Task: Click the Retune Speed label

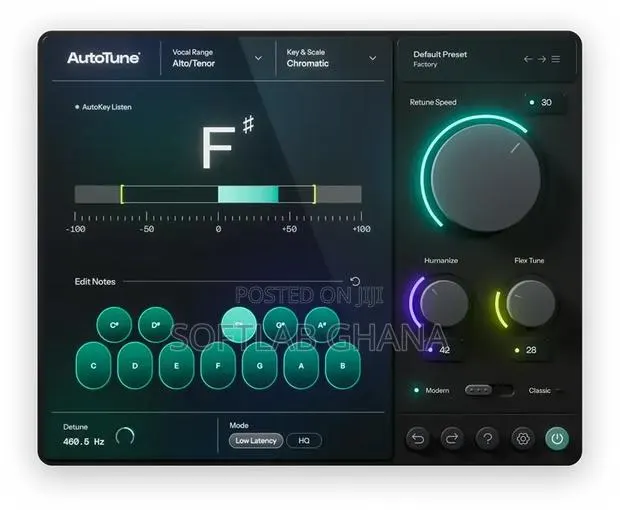Action: click(x=433, y=102)
